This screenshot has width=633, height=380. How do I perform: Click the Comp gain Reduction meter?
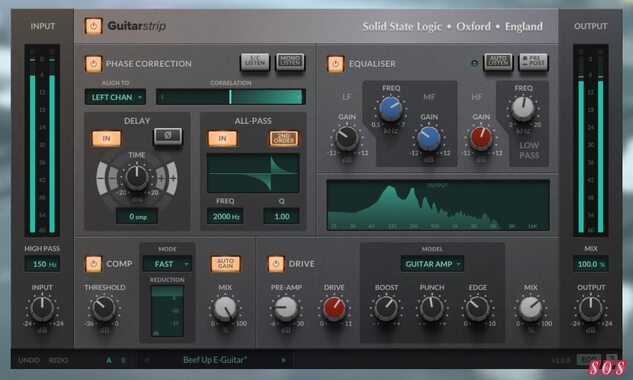[x=167, y=311]
